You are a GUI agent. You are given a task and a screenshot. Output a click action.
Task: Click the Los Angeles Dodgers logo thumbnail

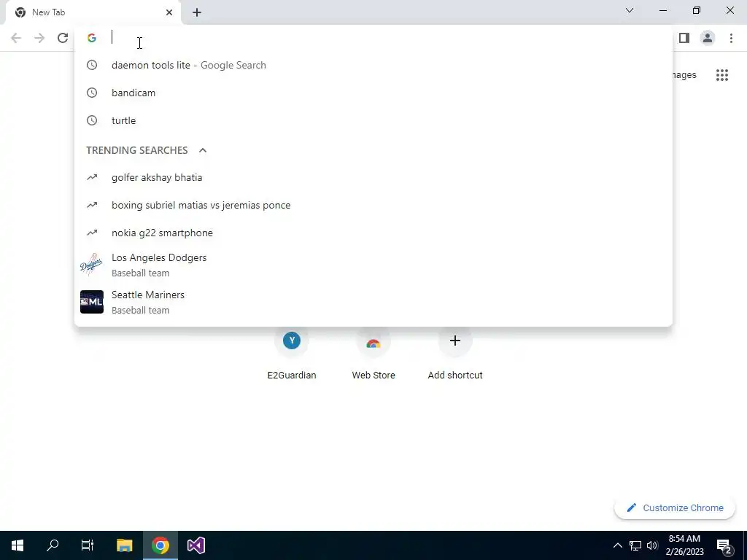pos(91,265)
